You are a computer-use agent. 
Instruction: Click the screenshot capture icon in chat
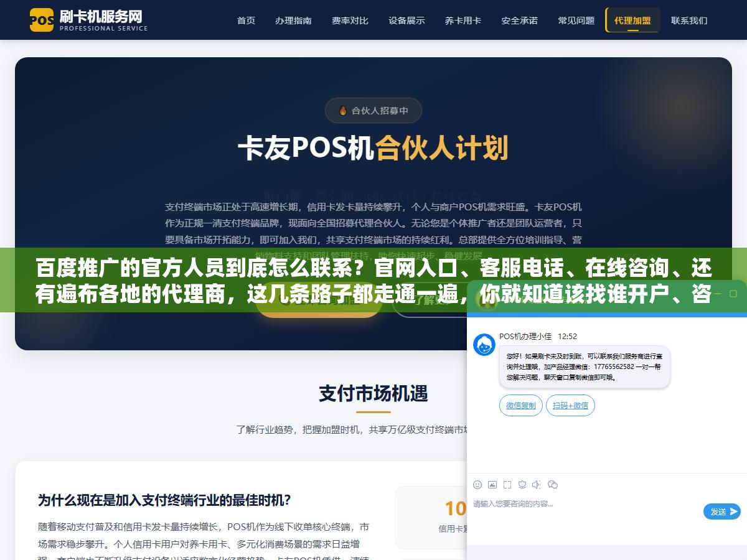507,485
